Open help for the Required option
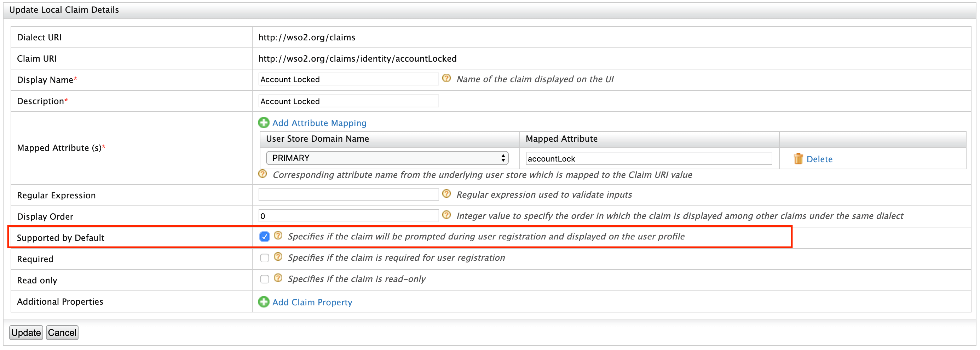The image size is (980, 350). click(278, 257)
